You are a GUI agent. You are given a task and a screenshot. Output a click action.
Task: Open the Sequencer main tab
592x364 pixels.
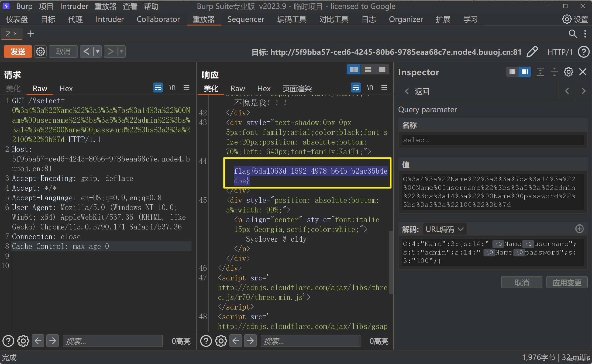pos(246,19)
